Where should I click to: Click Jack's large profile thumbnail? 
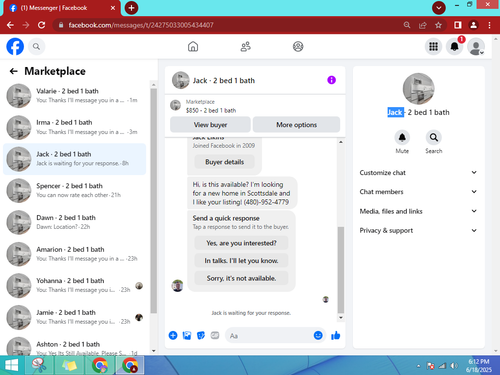[418, 89]
